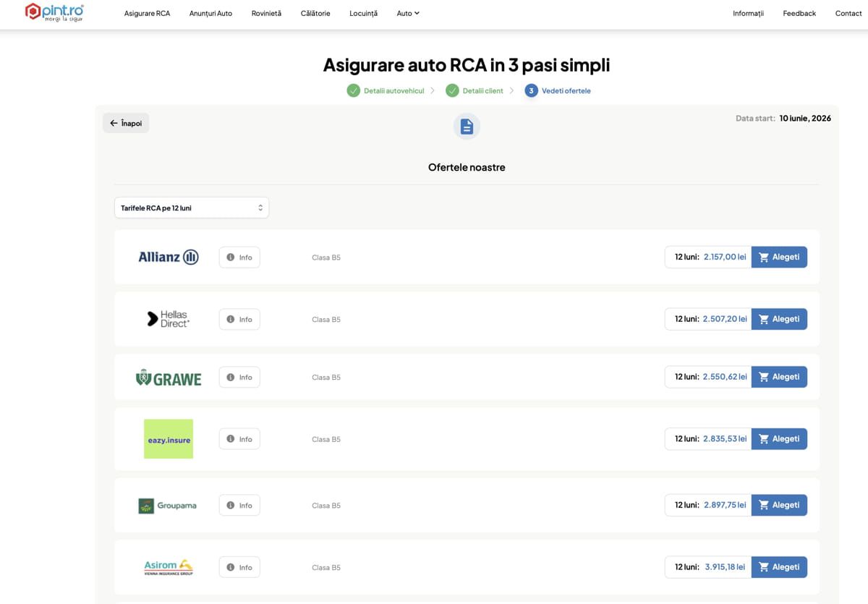
Task: Click the GRAWE price 2.550,62 lei
Action: click(725, 377)
